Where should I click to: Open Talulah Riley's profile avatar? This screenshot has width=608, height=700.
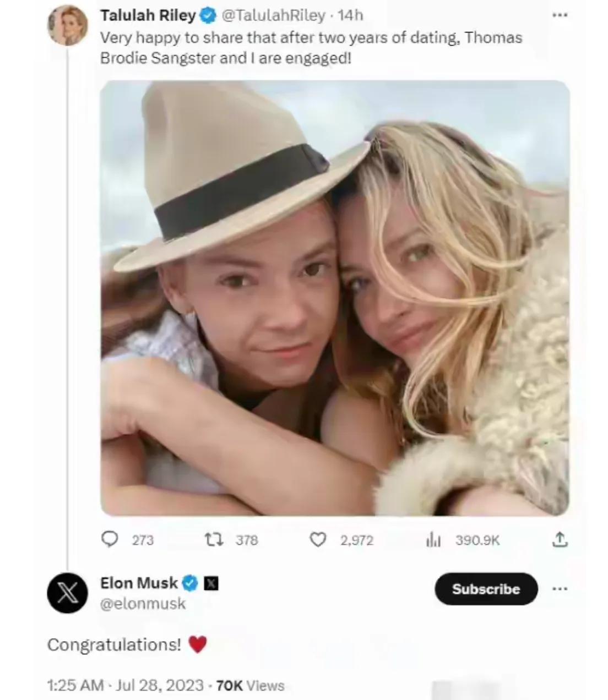pyautogui.click(x=68, y=25)
